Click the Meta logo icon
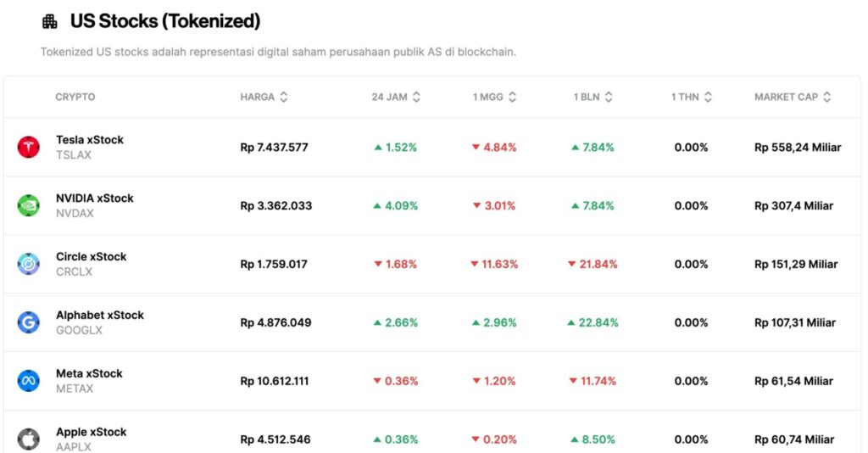This screenshot has width=868, height=453. [28, 381]
